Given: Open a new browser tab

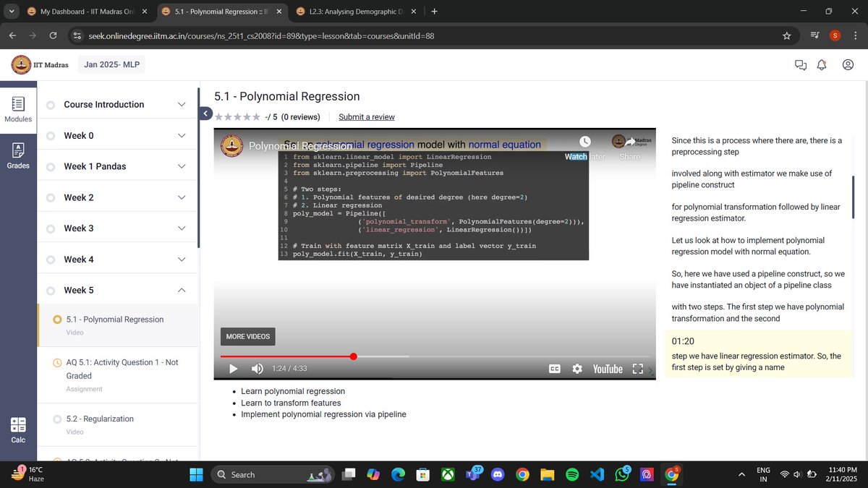Looking at the screenshot, I should [x=434, y=11].
